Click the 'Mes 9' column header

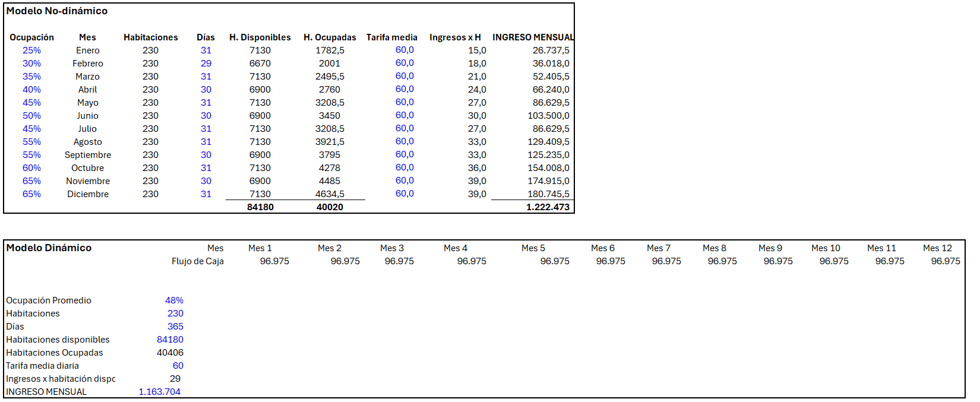pos(770,248)
